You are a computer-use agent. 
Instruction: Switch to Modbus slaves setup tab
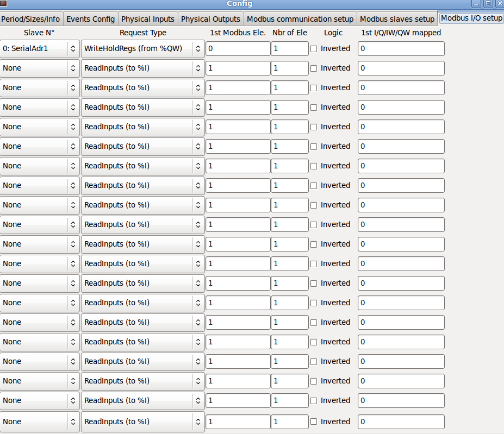[397, 19]
